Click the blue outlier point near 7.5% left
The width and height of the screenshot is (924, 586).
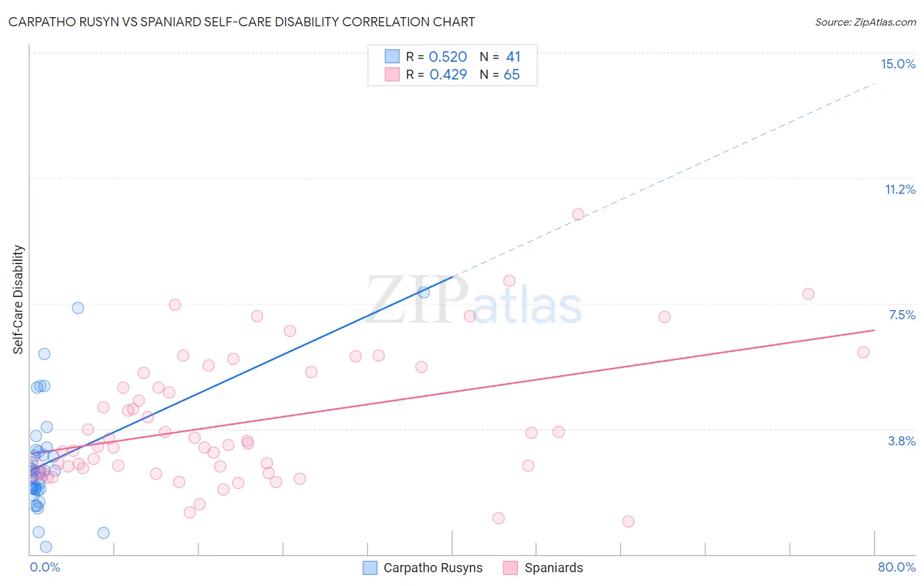click(x=78, y=307)
